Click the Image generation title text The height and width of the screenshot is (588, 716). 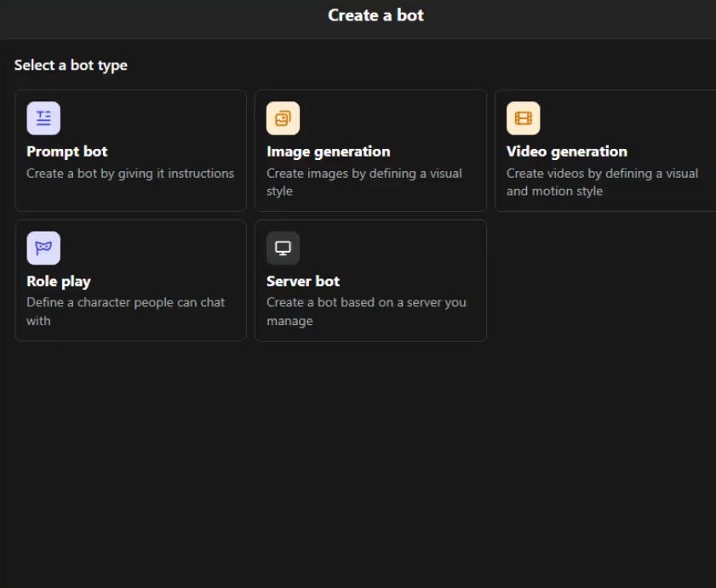tap(328, 151)
